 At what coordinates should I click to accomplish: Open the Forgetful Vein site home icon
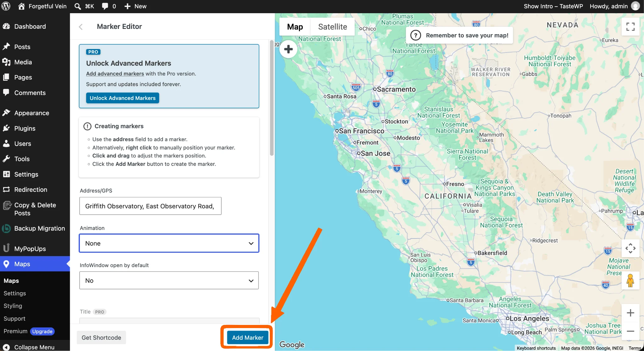pyautogui.click(x=21, y=6)
